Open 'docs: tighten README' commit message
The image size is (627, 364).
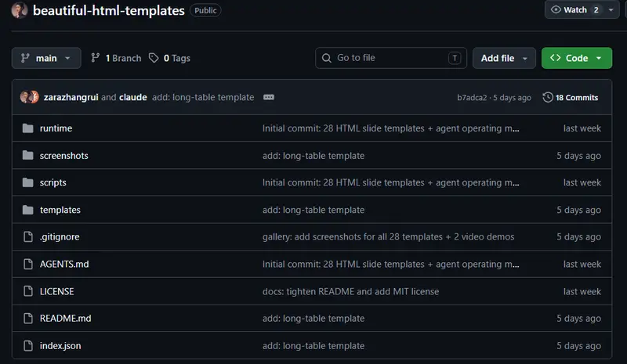[350, 291]
